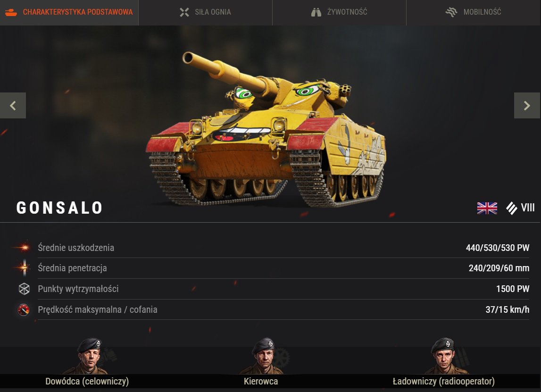Open Charakterystyka podstawowa tab

click(x=69, y=12)
